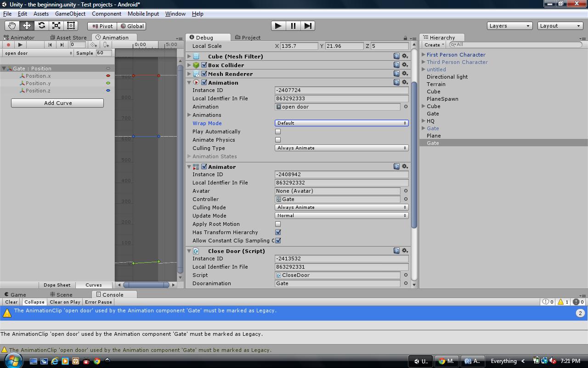Viewport: 588px width, 368px height.
Task: Open Layout dropdown
Action: (560, 26)
